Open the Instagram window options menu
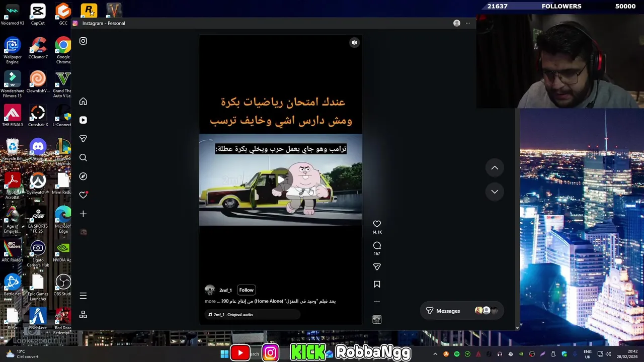Viewport: 644px width, 362px height. (468, 23)
